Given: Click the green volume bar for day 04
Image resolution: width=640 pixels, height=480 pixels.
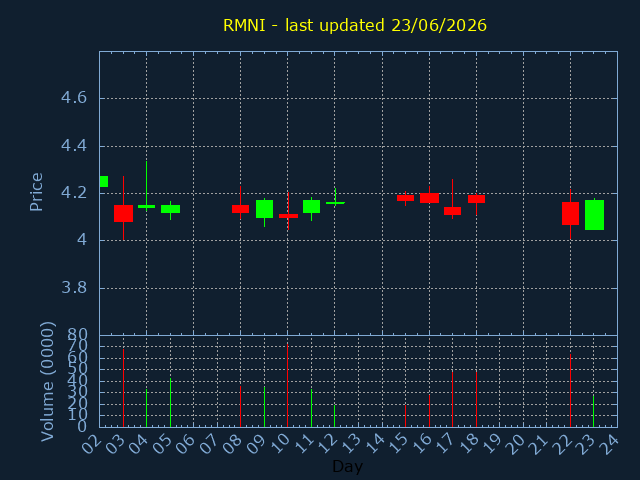Looking at the screenshot, I should (x=147, y=408).
